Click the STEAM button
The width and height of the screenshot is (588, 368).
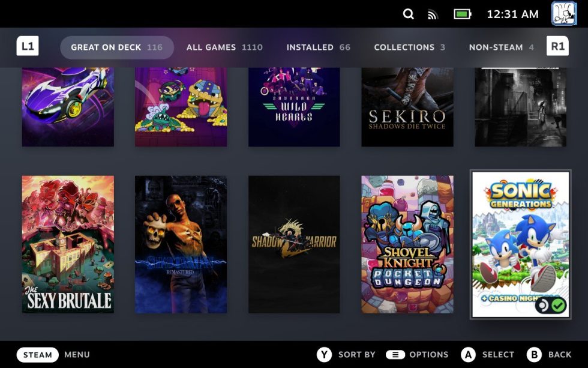[x=37, y=355]
